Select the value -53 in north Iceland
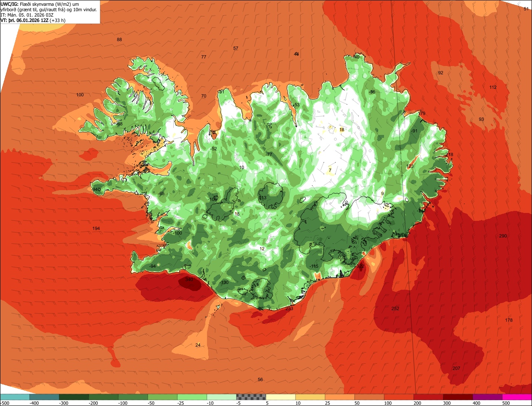Image resolution: width=532 pixels, height=406 pixels. pos(296,105)
